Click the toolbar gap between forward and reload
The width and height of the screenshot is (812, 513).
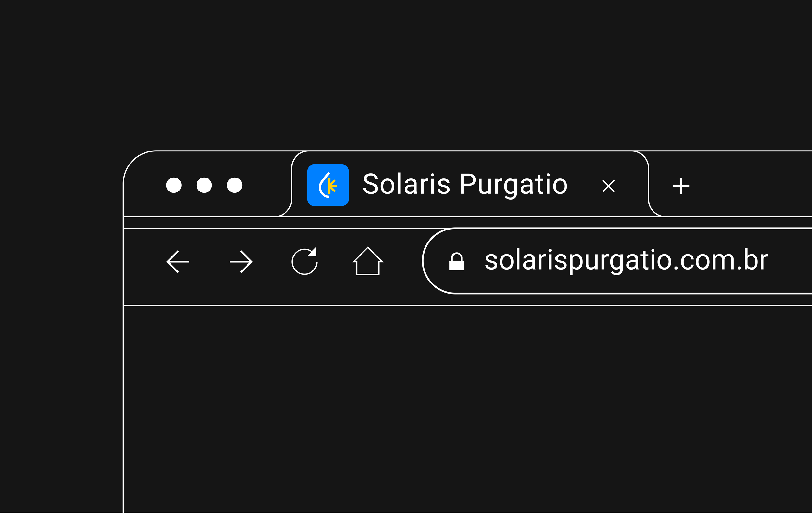tap(272, 262)
